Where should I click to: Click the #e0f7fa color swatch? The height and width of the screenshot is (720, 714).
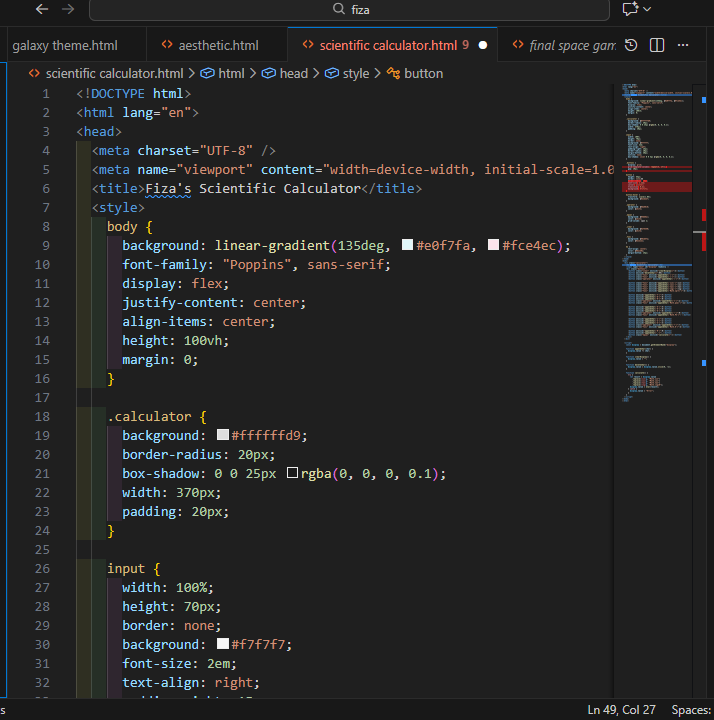click(x=407, y=246)
